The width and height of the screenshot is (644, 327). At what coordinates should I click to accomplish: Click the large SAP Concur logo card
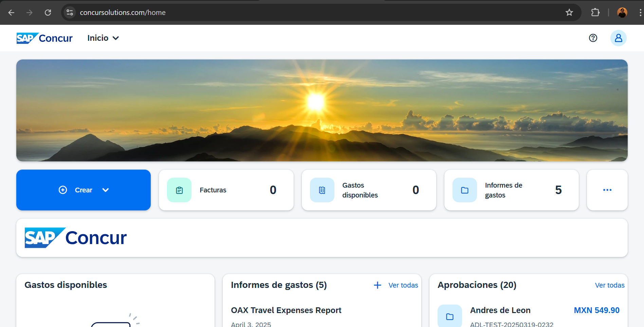pyautogui.click(x=322, y=238)
